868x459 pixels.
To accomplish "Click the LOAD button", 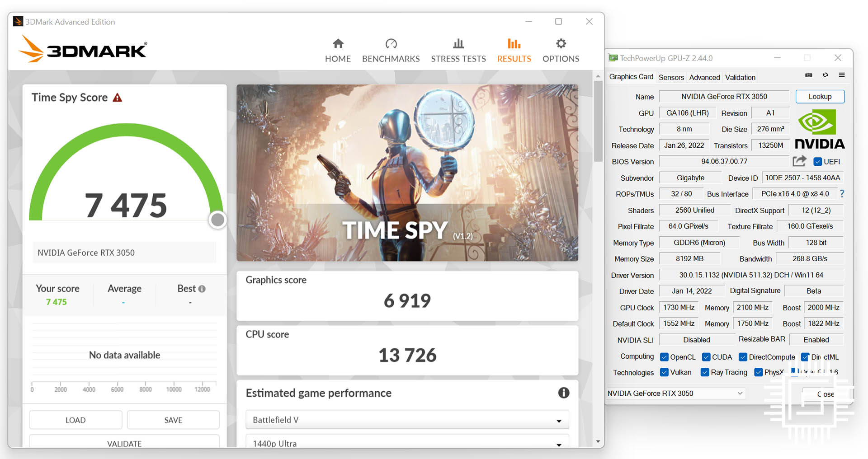I will tap(75, 420).
